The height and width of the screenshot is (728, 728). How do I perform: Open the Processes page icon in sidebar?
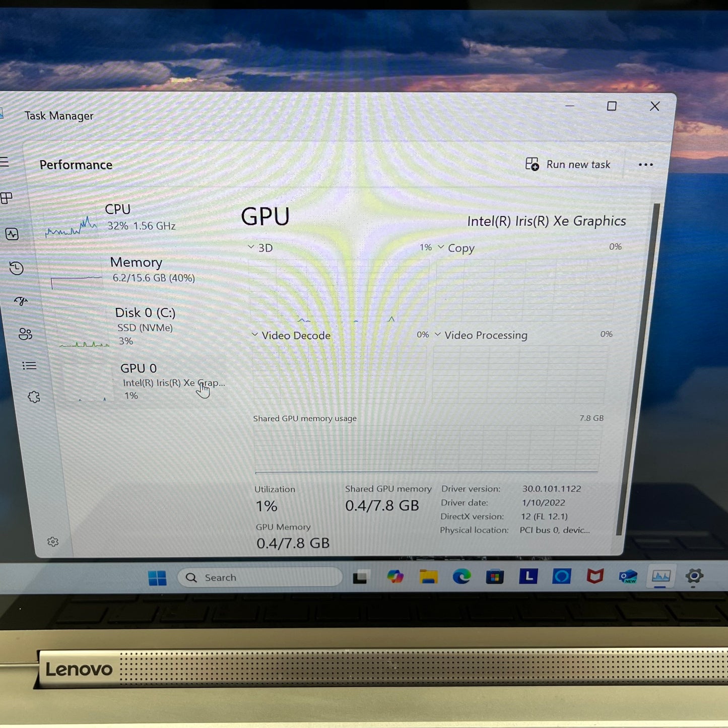7,198
